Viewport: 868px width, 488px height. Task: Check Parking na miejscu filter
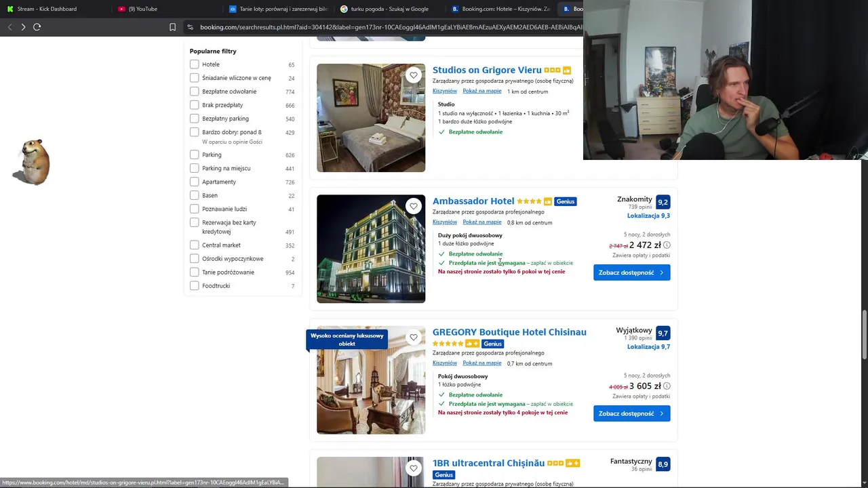(195, 168)
